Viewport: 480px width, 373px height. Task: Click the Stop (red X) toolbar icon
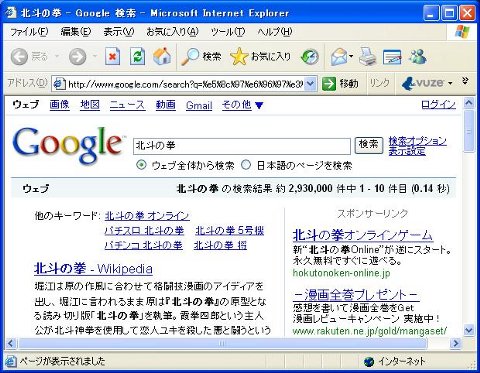click(112, 56)
